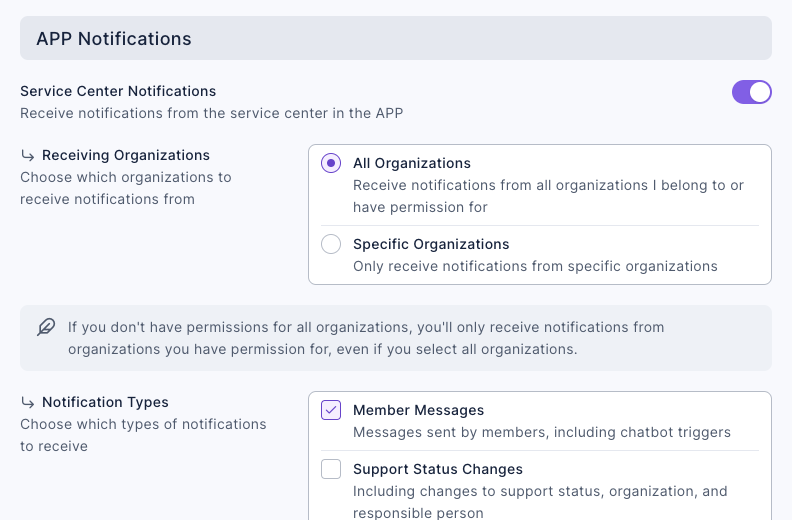The width and height of the screenshot is (792, 520).
Task: Click the Receiving Organizations label
Action: click(126, 155)
